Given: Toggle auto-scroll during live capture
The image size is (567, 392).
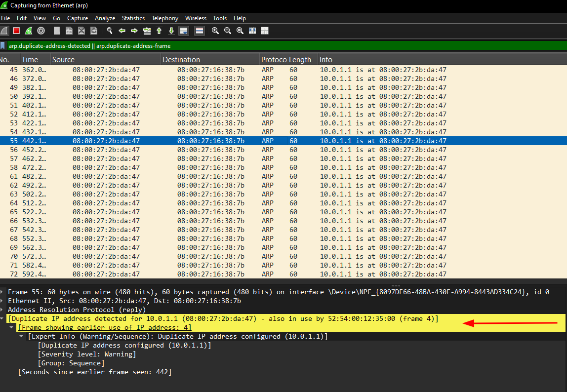Looking at the screenshot, I should 184,31.
